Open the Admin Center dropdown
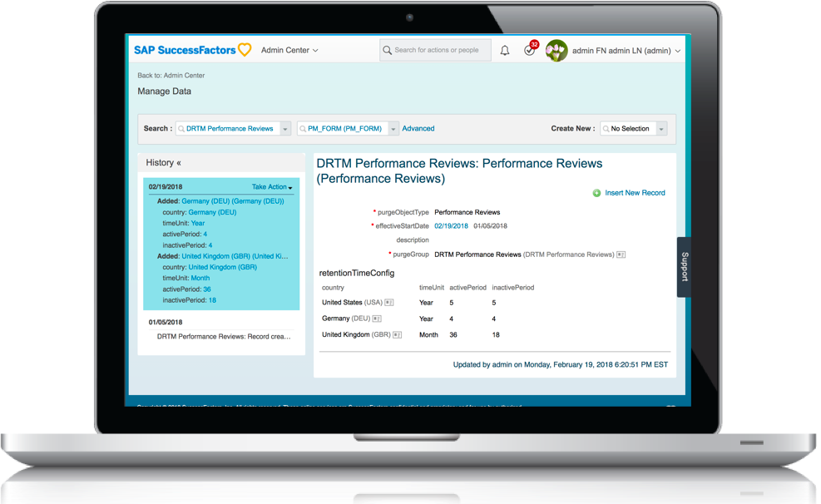Viewport: 821px width, 504px height. click(289, 50)
